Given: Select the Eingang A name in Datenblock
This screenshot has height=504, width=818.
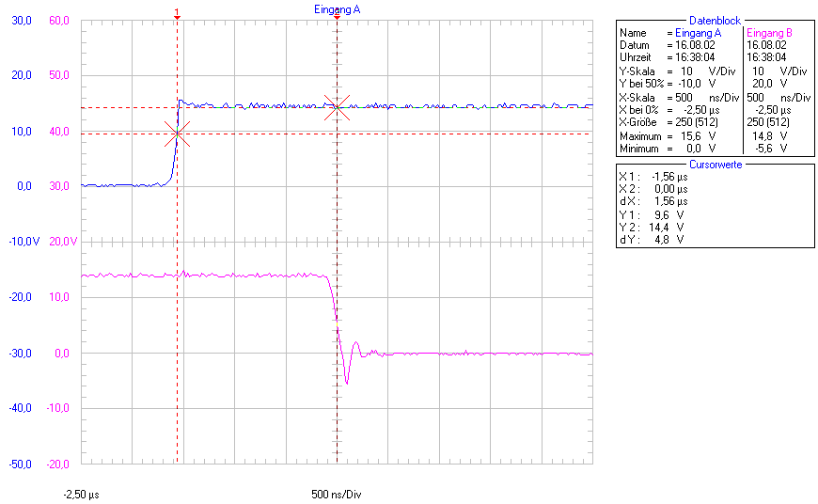Looking at the screenshot, I should 699,33.
